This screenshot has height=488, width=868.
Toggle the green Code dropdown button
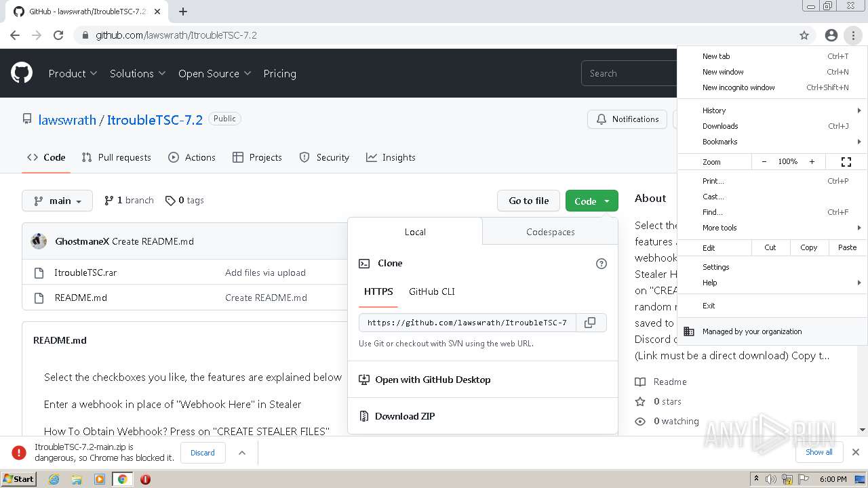click(x=592, y=201)
